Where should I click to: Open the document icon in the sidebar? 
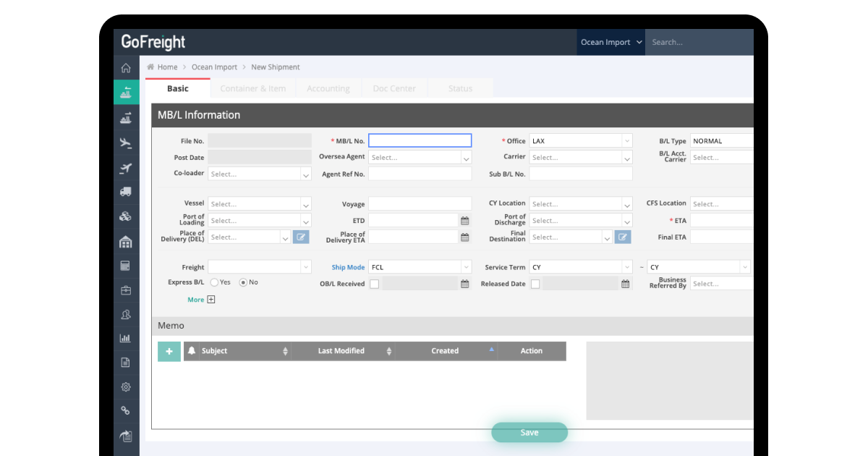[x=126, y=362]
